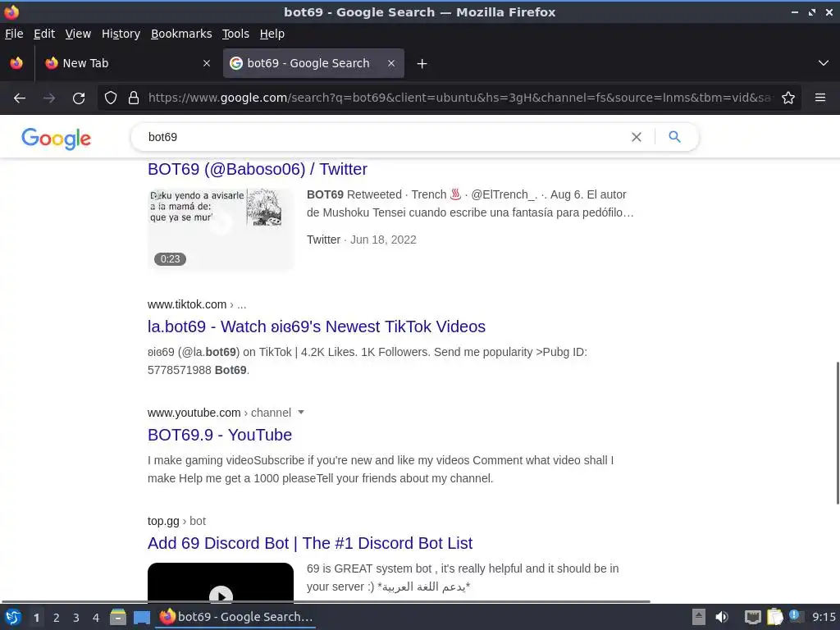Open BOT69 (@Baboso06) / Twitter result

(x=257, y=169)
